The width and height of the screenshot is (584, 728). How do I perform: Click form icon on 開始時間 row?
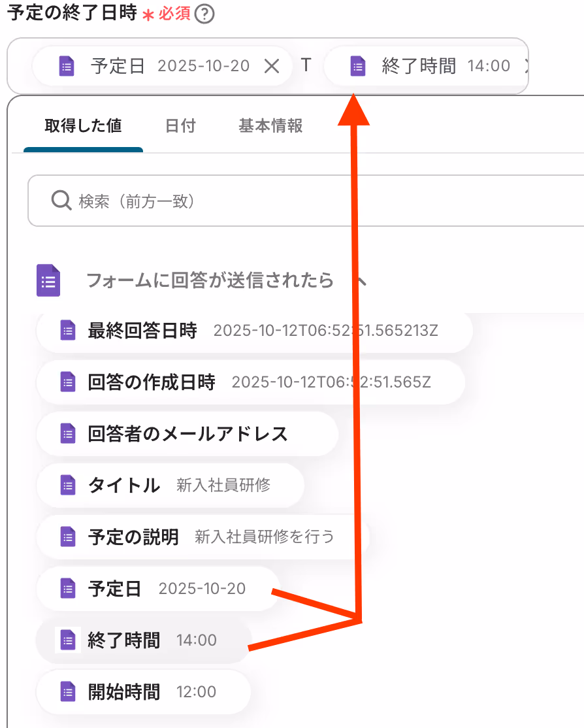coord(68,692)
